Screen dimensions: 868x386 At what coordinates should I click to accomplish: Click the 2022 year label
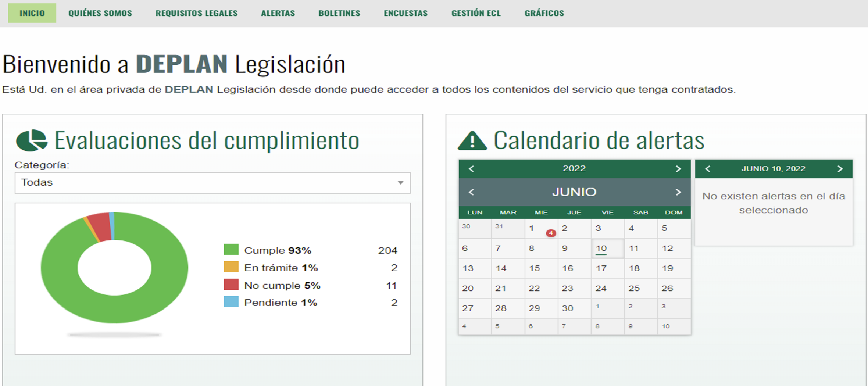pos(574,168)
